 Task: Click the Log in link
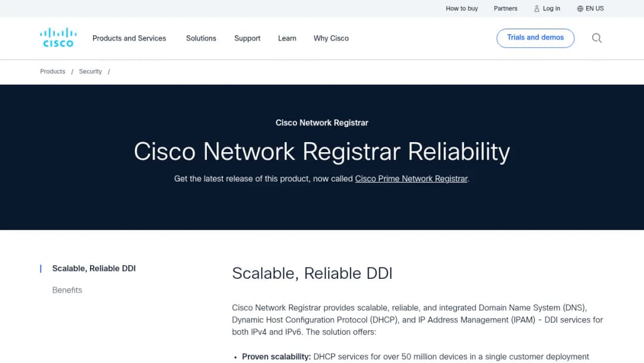pyautogui.click(x=551, y=8)
